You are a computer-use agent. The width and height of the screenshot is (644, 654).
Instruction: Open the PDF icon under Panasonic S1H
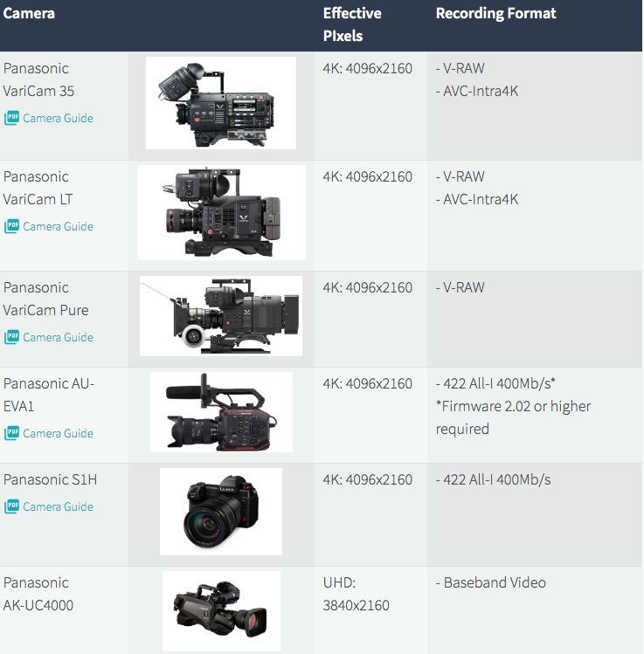[12, 506]
